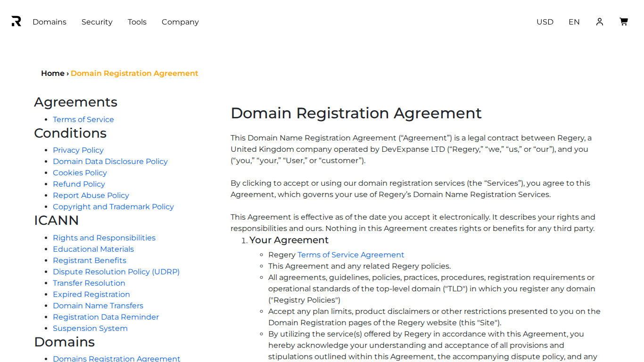Open the Suspension System link

click(90, 329)
